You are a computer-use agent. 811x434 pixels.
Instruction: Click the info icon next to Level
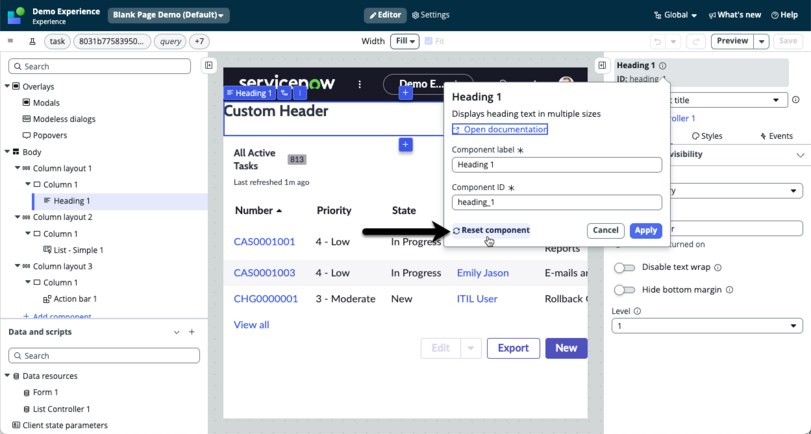click(x=637, y=311)
